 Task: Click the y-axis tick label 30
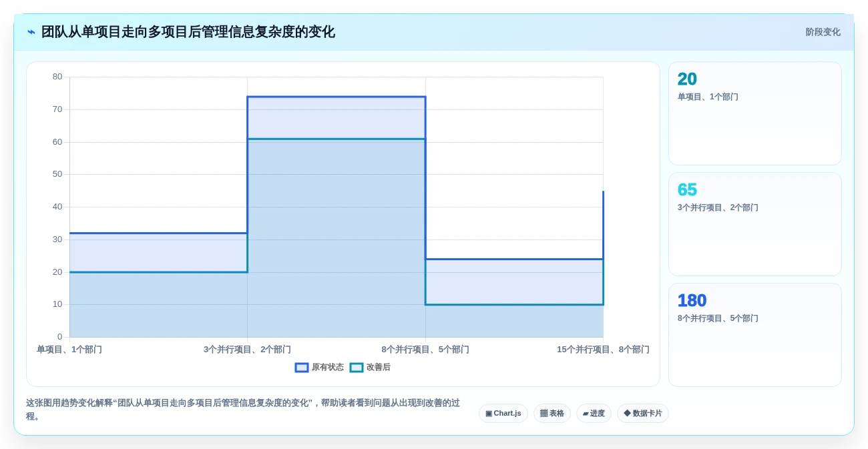(x=57, y=240)
